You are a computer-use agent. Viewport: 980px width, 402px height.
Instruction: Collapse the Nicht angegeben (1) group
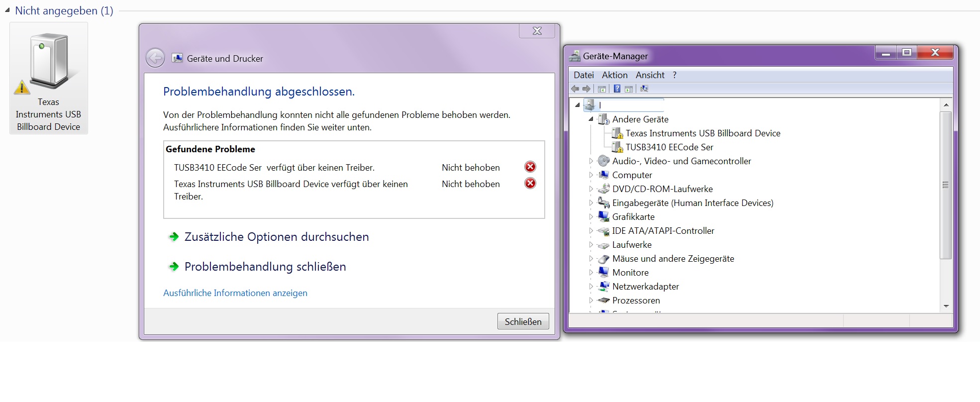click(7, 10)
